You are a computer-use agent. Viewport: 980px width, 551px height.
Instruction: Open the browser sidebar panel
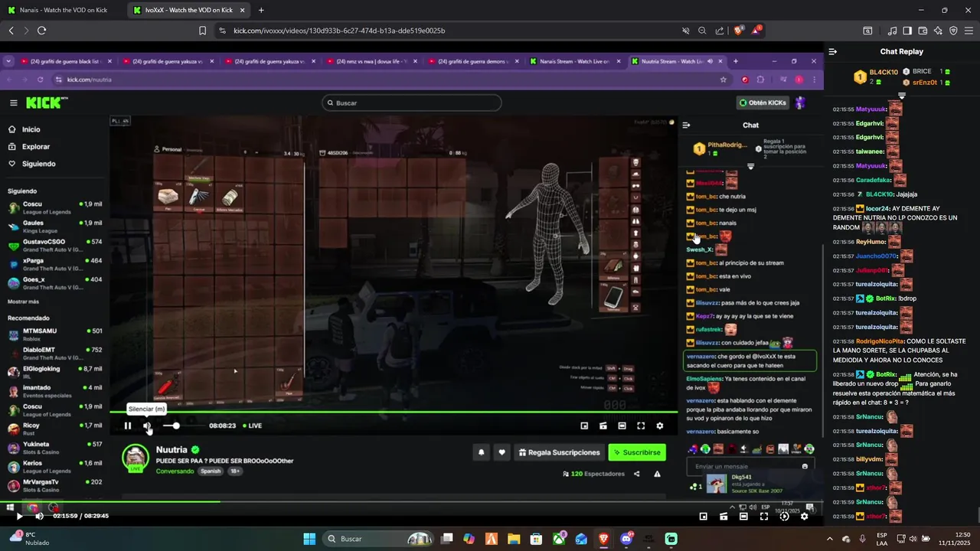pyautogui.click(x=907, y=31)
